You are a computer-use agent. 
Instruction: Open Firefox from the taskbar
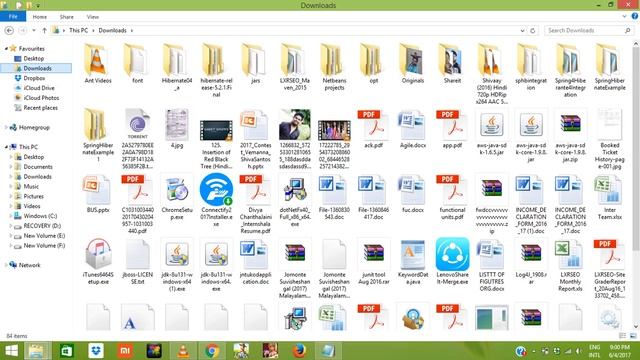tap(299, 351)
